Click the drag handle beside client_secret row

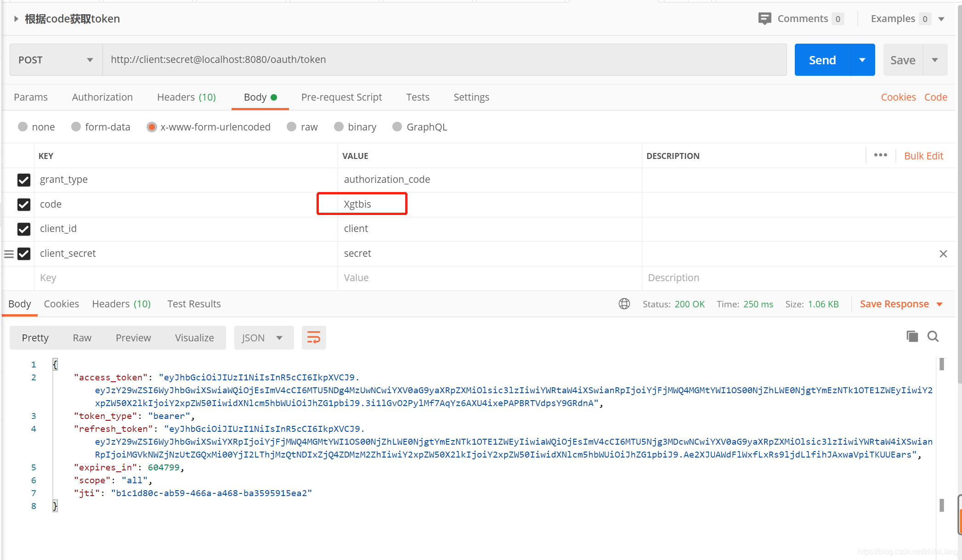tap(9, 254)
